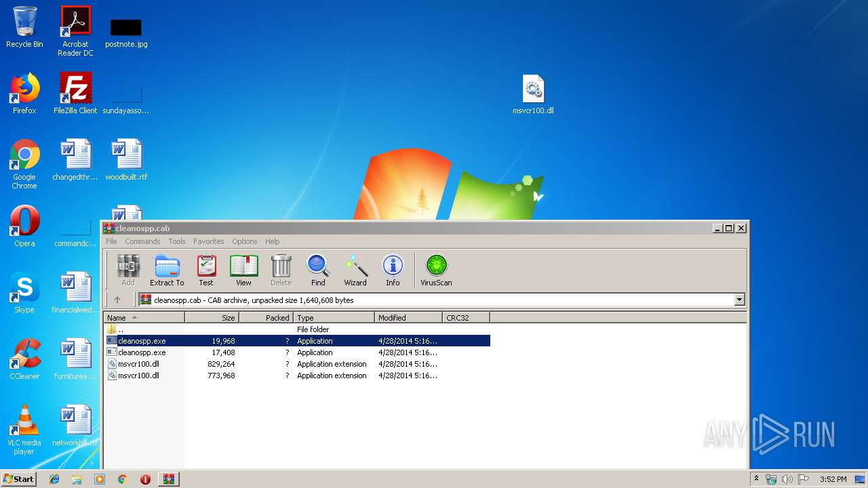Run the Test archive tool
The image size is (868, 488).
[206, 270]
